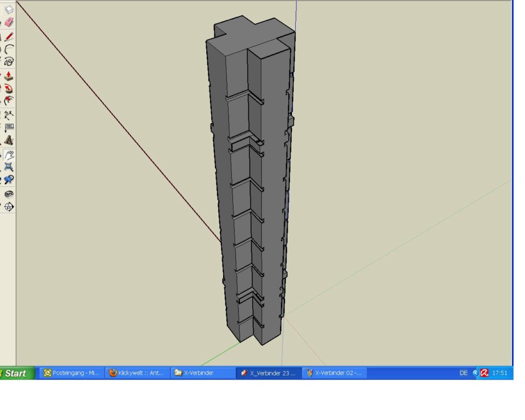This screenshot has width=525, height=420.
Task: Open Klickywelt Firefox window from taskbar
Action: pyautogui.click(x=136, y=373)
